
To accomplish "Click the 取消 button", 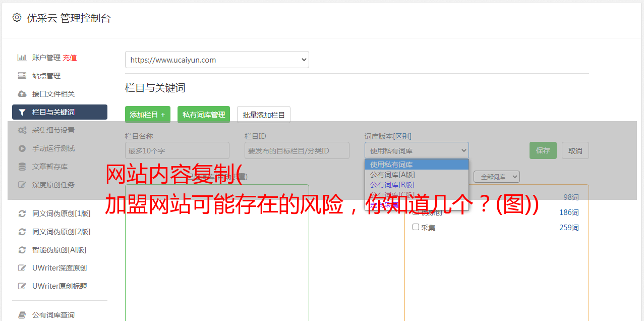I will click(x=575, y=150).
